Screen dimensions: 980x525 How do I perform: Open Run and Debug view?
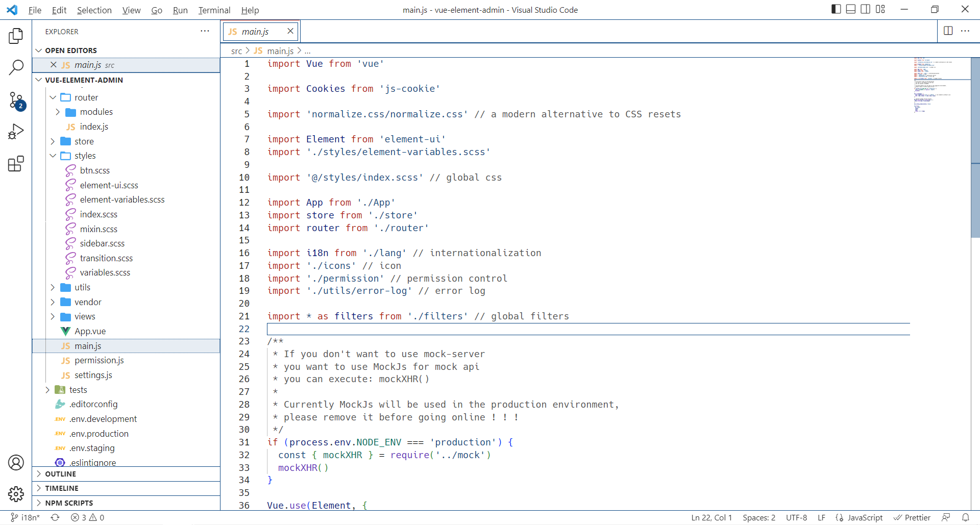point(16,132)
